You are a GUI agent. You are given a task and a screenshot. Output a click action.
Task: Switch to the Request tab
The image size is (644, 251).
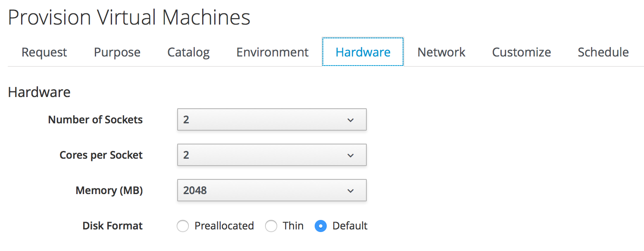(x=44, y=52)
